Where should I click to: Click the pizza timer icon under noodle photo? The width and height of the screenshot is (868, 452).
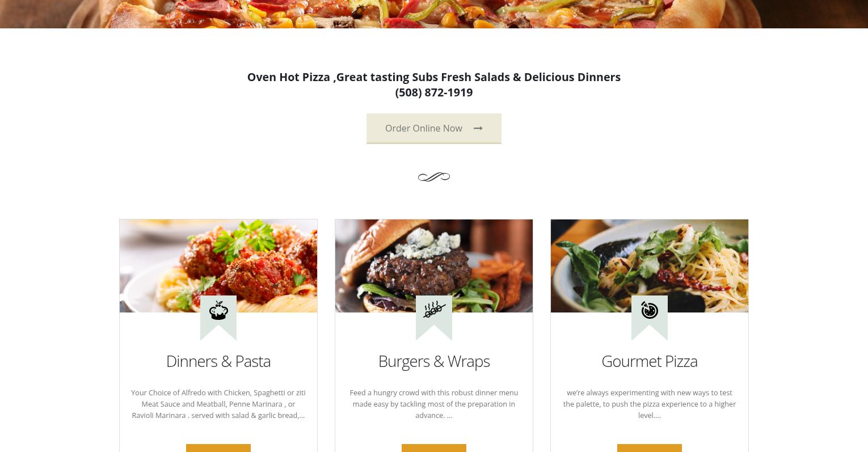click(x=650, y=310)
